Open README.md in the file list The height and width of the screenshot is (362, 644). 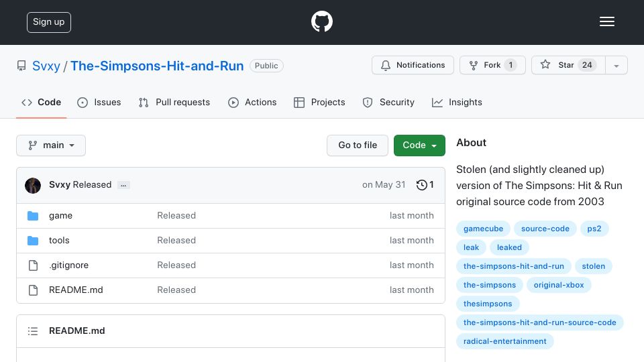click(76, 290)
